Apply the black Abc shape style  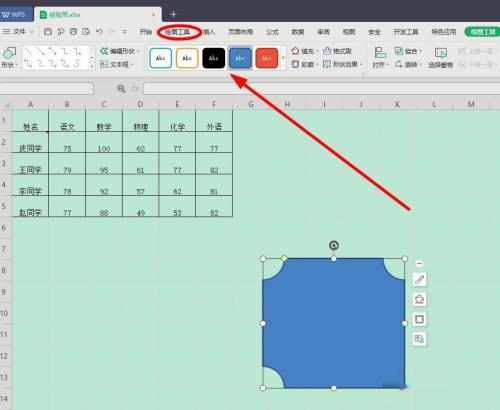[214, 58]
